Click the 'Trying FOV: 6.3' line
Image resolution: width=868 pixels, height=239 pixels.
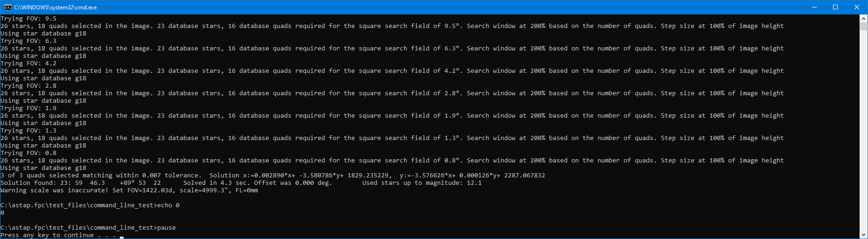click(x=28, y=41)
